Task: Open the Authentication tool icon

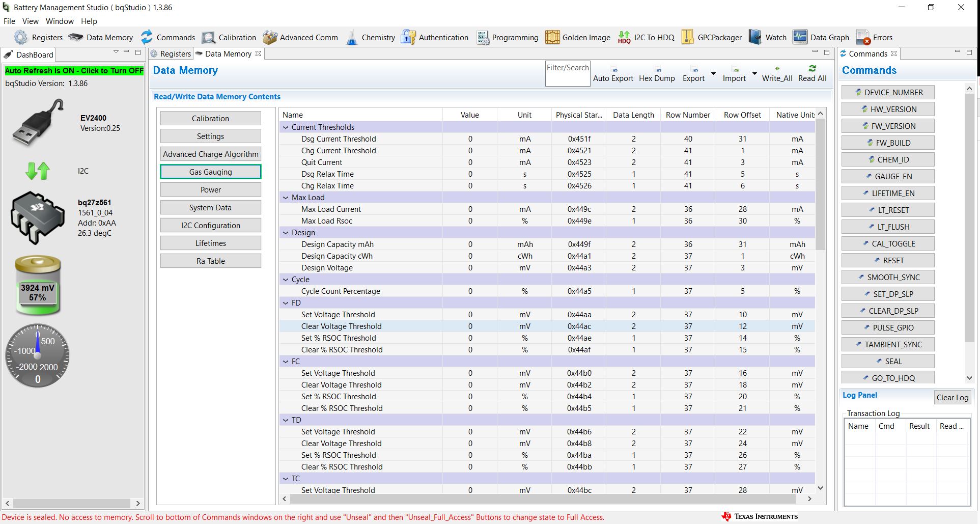Action: (408, 38)
